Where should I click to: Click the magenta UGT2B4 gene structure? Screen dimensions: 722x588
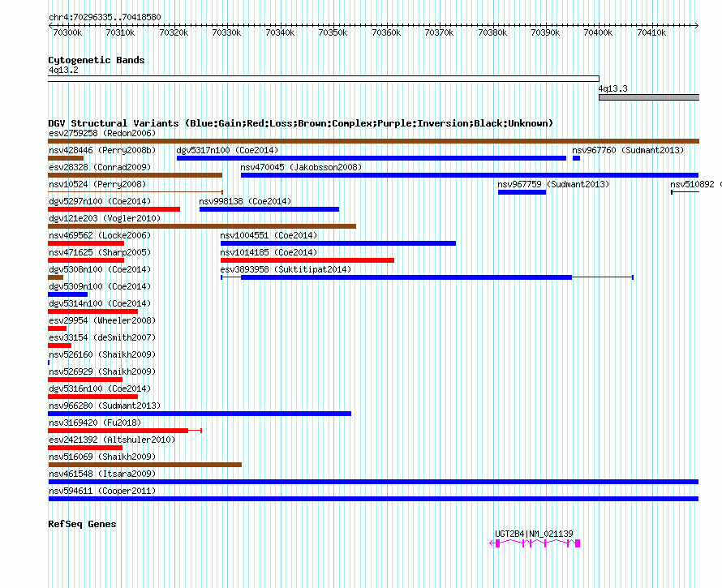click(x=535, y=543)
